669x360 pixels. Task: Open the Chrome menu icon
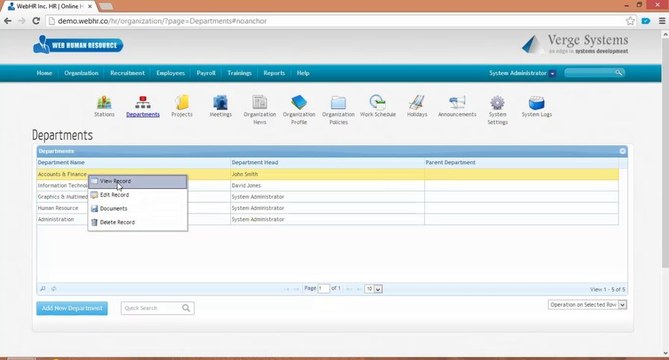pos(662,21)
